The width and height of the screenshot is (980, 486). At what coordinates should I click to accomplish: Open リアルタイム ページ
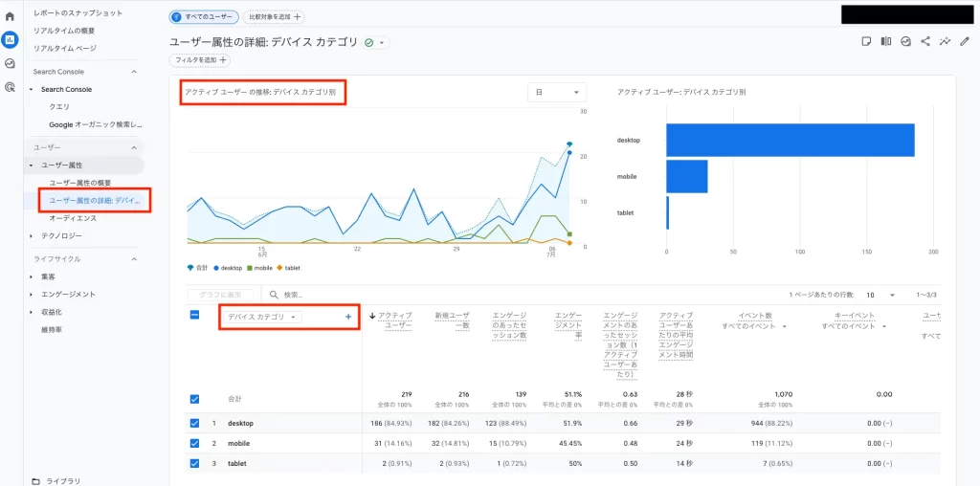click(65, 48)
